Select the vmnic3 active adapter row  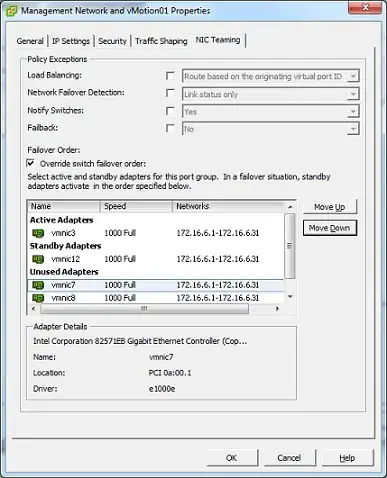point(156,233)
